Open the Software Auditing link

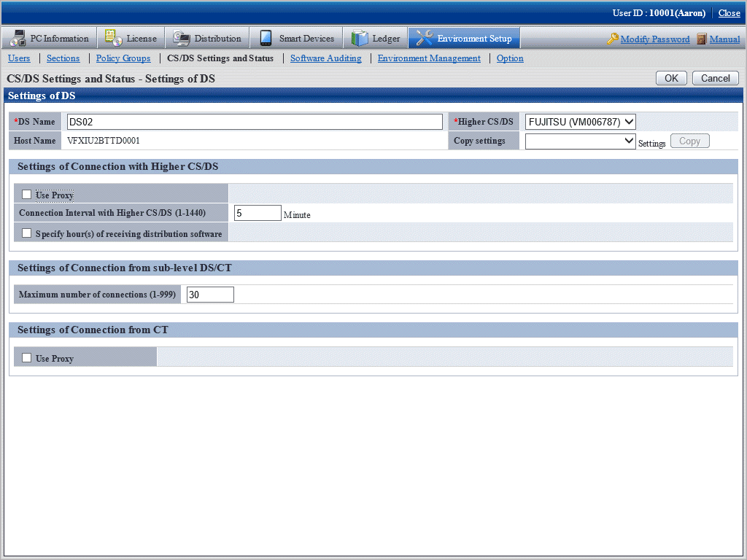[x=326, y=58]
